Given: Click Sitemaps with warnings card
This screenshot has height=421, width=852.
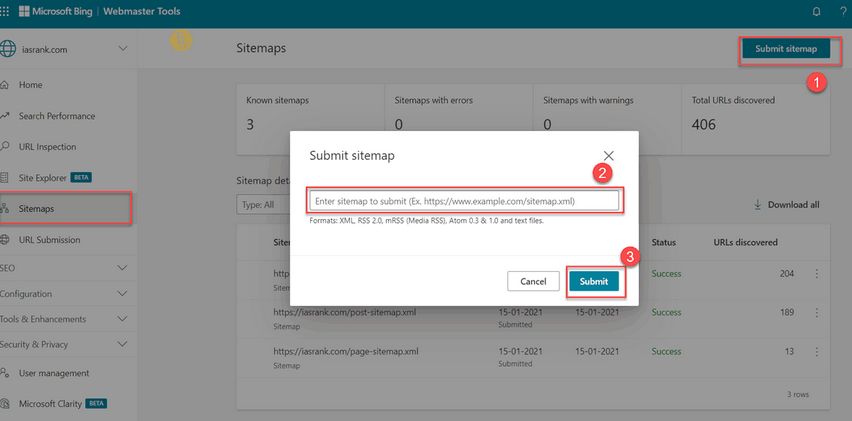Looking at the screenshot, I should click(x=607, y=119).
